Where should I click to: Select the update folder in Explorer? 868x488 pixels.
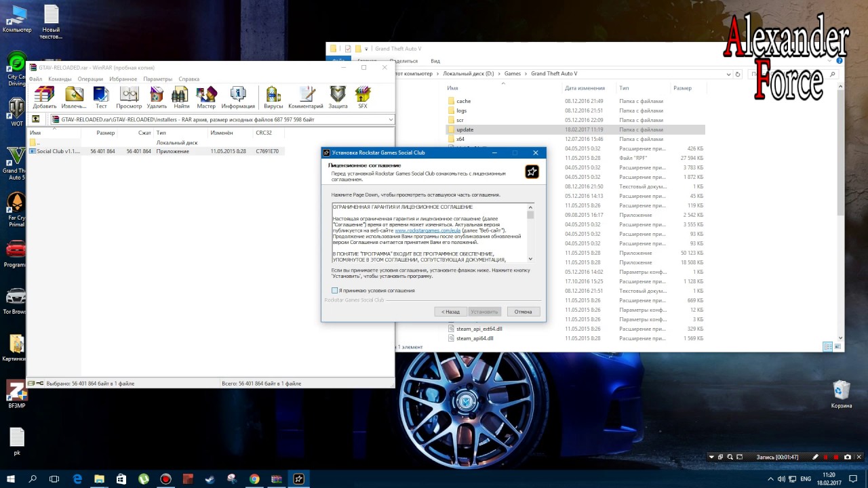pos(465,129)
